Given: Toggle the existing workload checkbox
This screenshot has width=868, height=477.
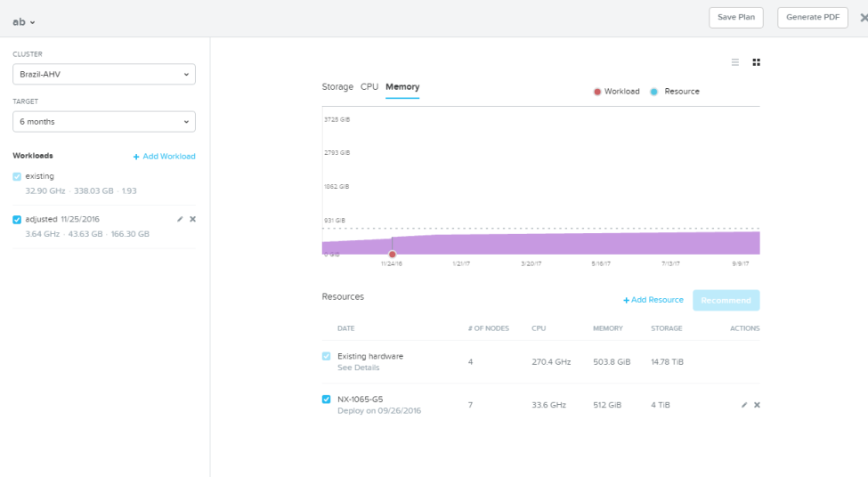Looking at the screenshot, I should (17, 176).
